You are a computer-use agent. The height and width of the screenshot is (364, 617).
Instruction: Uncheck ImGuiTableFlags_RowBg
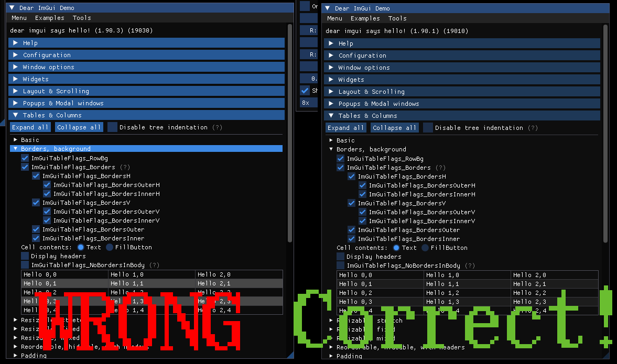[x=25, y=158]
